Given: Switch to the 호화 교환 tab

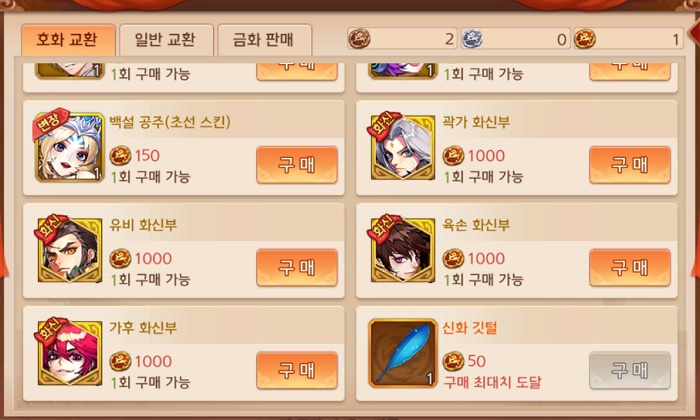Looking at the screenshot, I should click(x=68, y=40).
